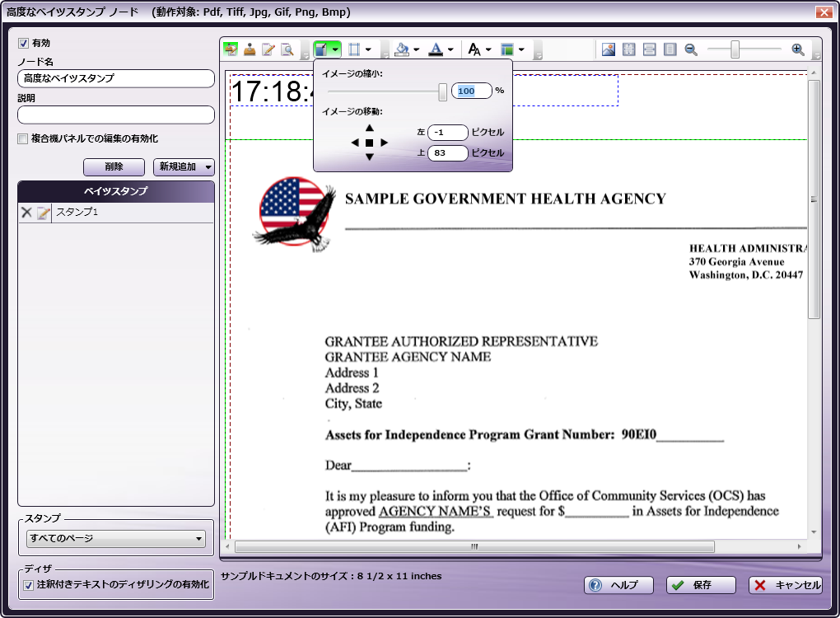Open the font size dropdown arrow
The height and width of the screenshot is (618, 840).
[488, 49]
